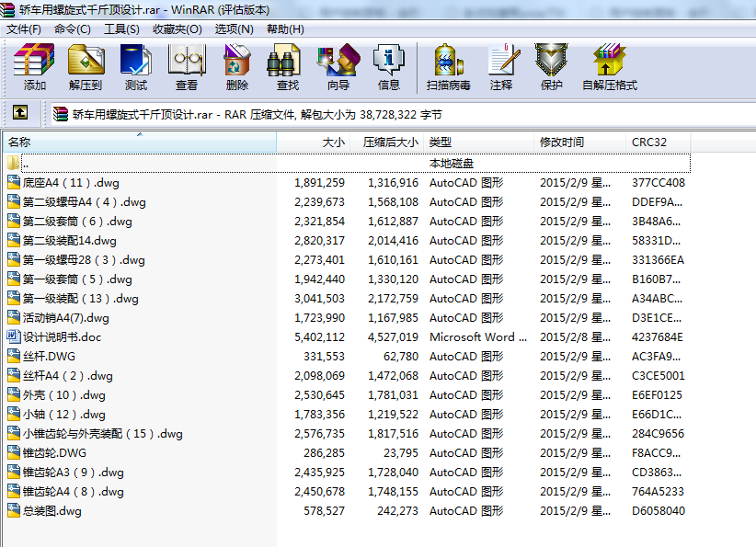
Task: Click the 保护 (Protect) shield icon
Action: pyautogui.click(x=551, y=60)
